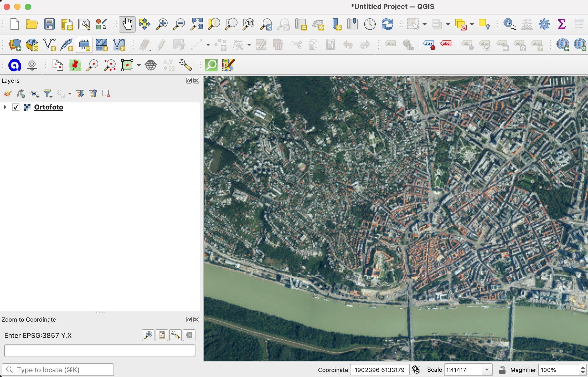Remove the selected layer via Layers toolbar

coord(106,93)
